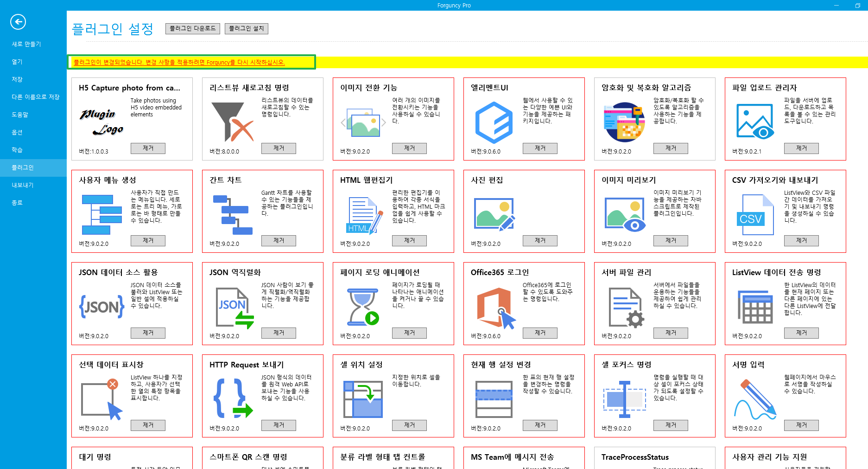Click 제거 for 리스트뷰 새로고침 명령
Viewport: 868px width, 469px height.
click(279, 148)
